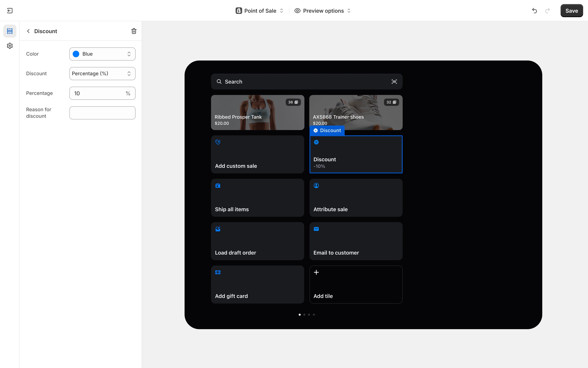Click the plus icon on Add tile
The width and height of the screenshot is (588, 368).
316,272
